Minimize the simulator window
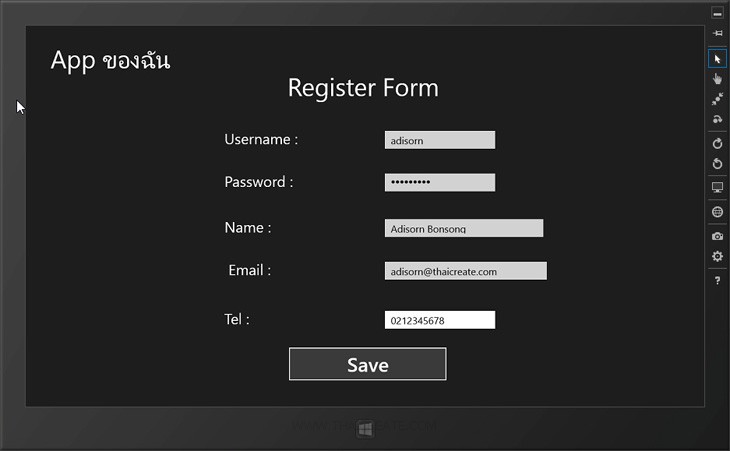Image resolution: width=730 pixels, height=451 pixels. pos(717,13)
